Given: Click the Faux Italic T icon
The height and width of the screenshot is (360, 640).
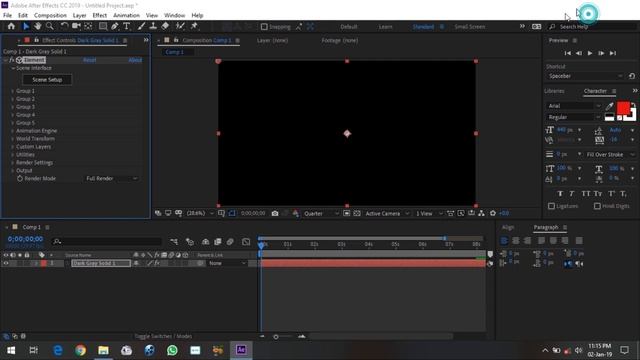Looking at the screenshot, I should point(571,193).
